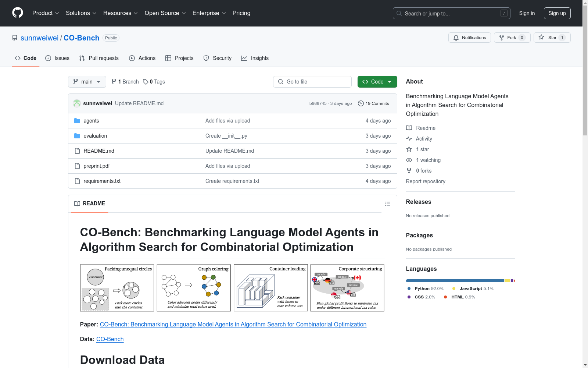This screenshot has width=588, height=368.
Task: Click the README.md file icon
Action: point(77,151)
